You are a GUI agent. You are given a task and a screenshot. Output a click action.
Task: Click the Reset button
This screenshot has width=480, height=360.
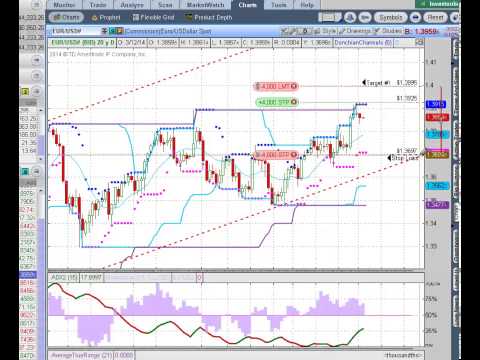pyautogui.click(x=435, y=17)
